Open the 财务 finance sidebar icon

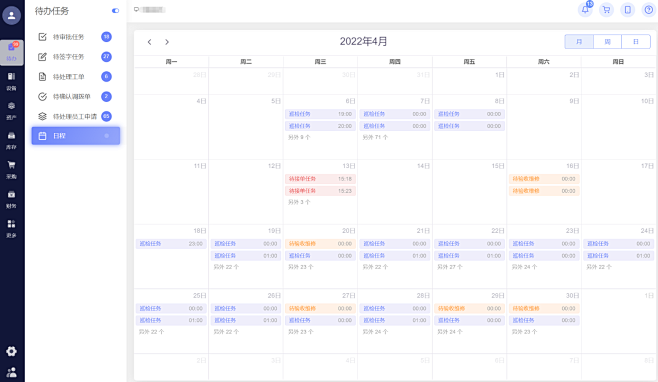[11, 199]
